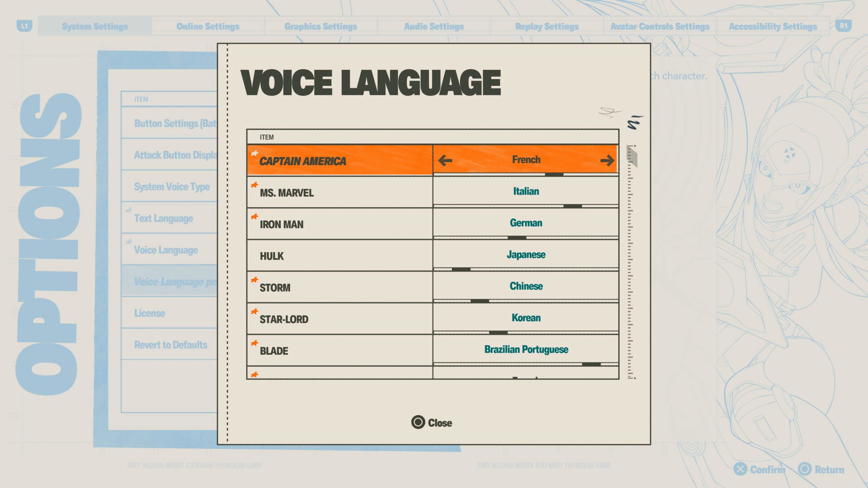Click the star marker beside sidebar Voice Language
The width and height of the screenshot is (868, 488).
coord(129,242)
